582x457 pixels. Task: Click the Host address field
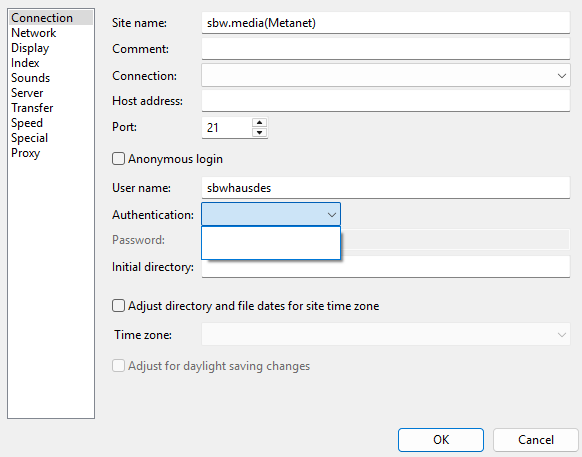click(x=386, y=101)
